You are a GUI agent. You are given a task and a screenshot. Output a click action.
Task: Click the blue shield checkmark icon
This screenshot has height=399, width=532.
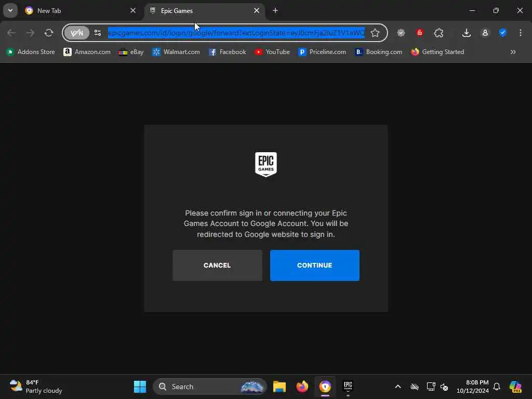click(x=503, y=33)
